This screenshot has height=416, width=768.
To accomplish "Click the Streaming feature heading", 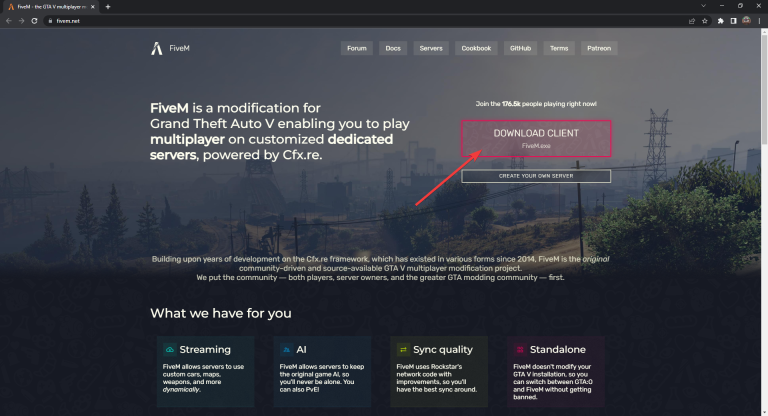I will coord(205,350).
